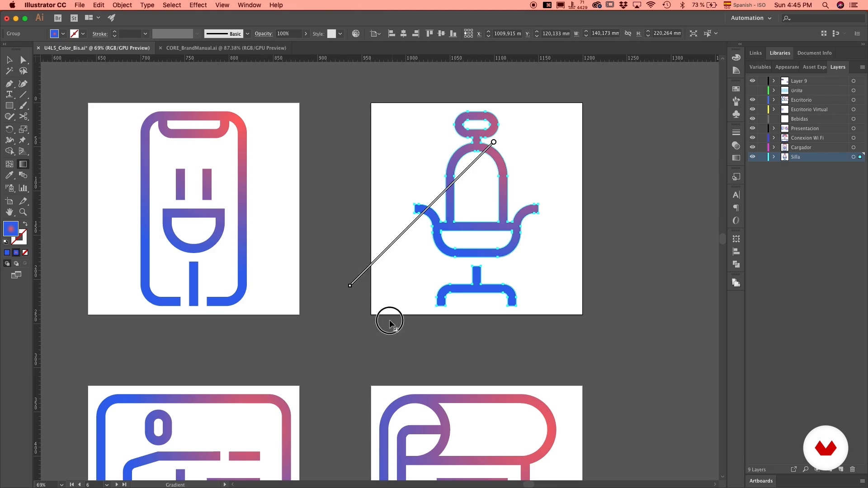Open the Window menu
868x488 pixels.
coord(249,5)
